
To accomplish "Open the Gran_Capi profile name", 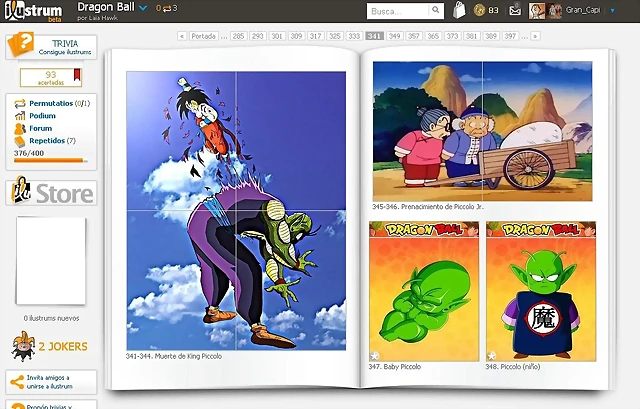I will tap(583, 10).
